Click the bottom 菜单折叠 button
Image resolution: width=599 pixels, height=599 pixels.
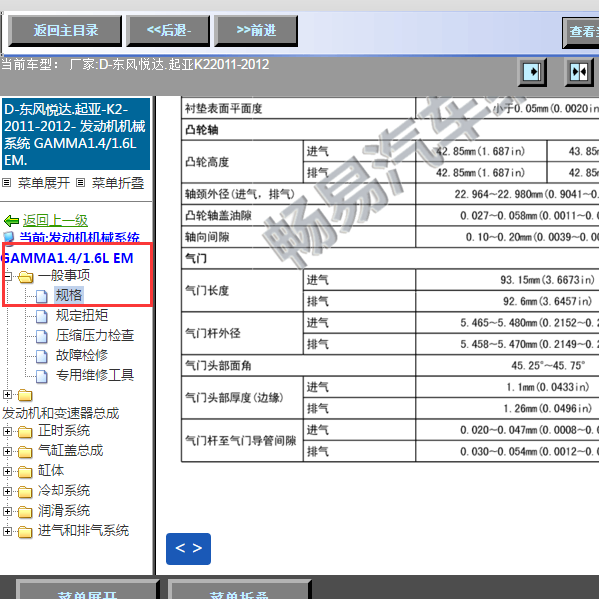tap(240, 590)
